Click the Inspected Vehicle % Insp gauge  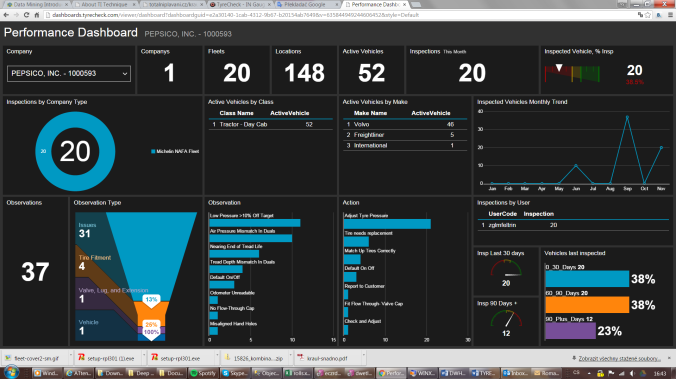coord(572,74)
